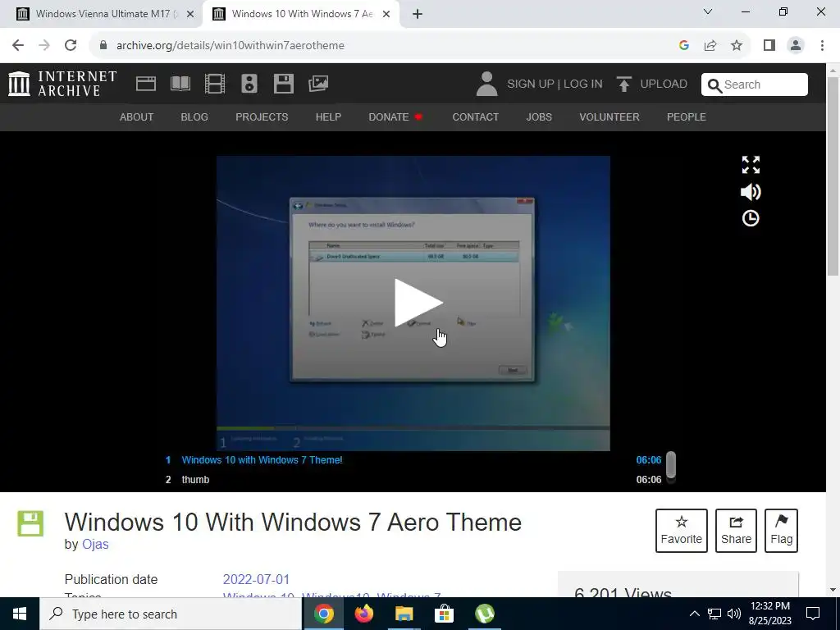Click the UPLOAD link text

[x=664, y=84]
